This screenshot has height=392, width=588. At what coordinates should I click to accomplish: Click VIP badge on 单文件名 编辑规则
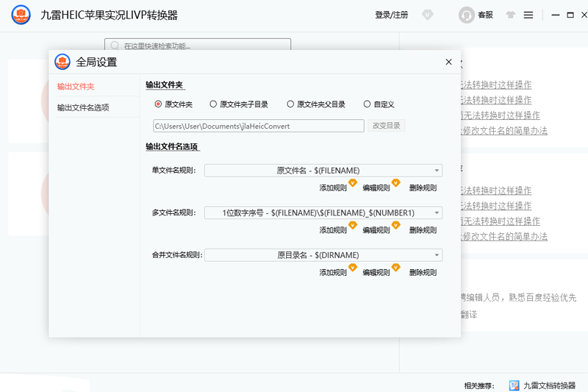pos(396,182)
